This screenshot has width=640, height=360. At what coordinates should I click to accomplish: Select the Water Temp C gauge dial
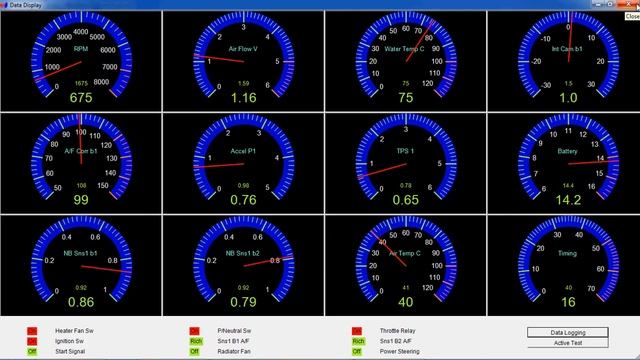[406, 55]
